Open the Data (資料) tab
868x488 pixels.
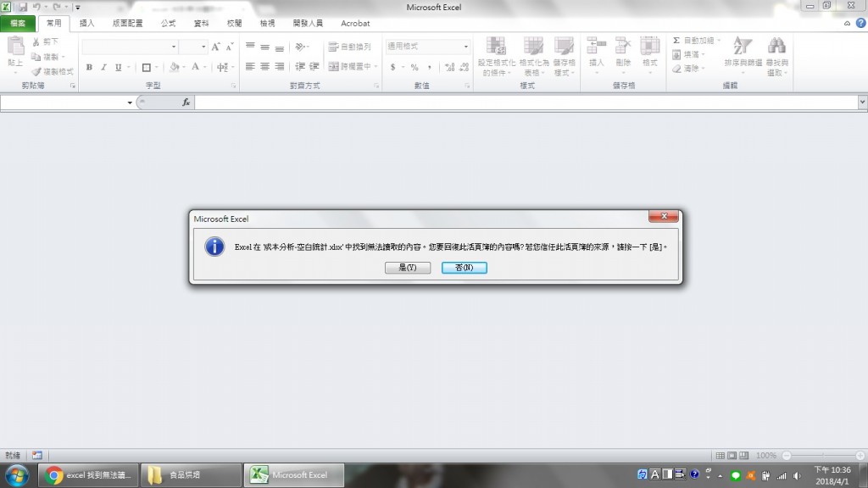tap(201, 23)
